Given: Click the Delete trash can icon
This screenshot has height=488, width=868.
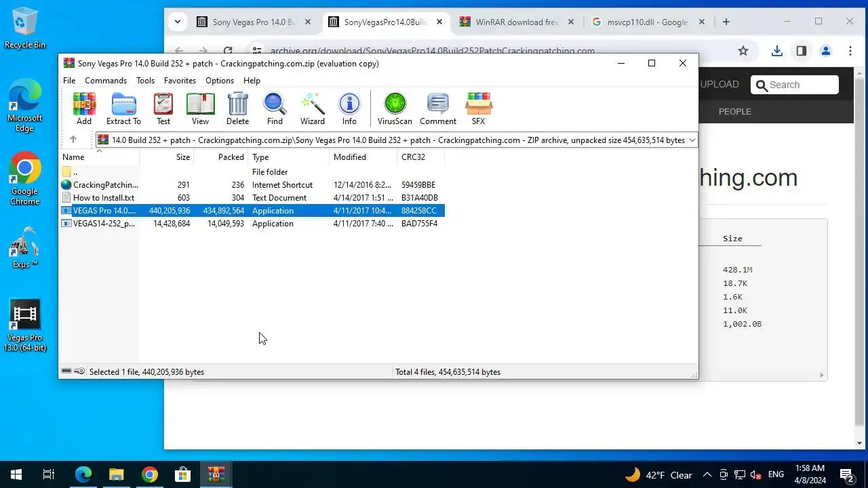Looking at the screenshot, I should coord(237,109).
